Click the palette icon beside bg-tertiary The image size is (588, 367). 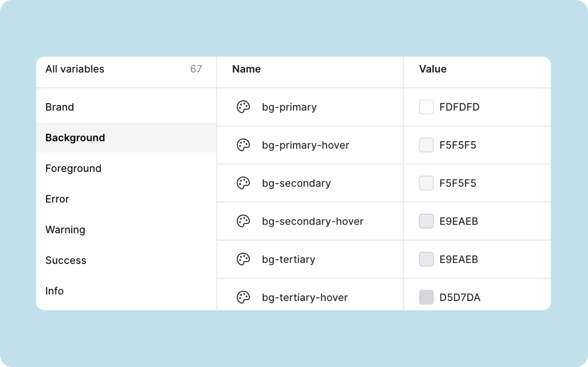click(243, 259)
